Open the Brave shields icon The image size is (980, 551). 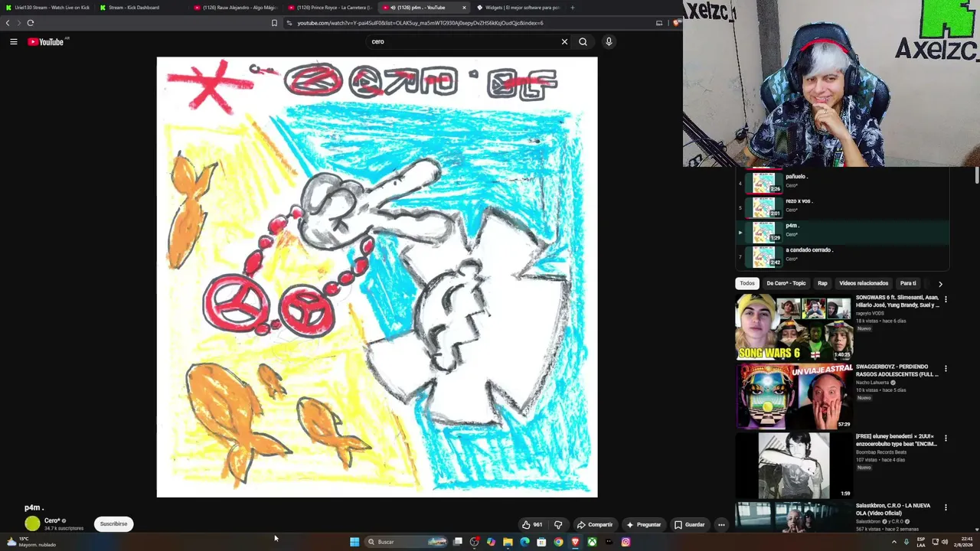676,23
